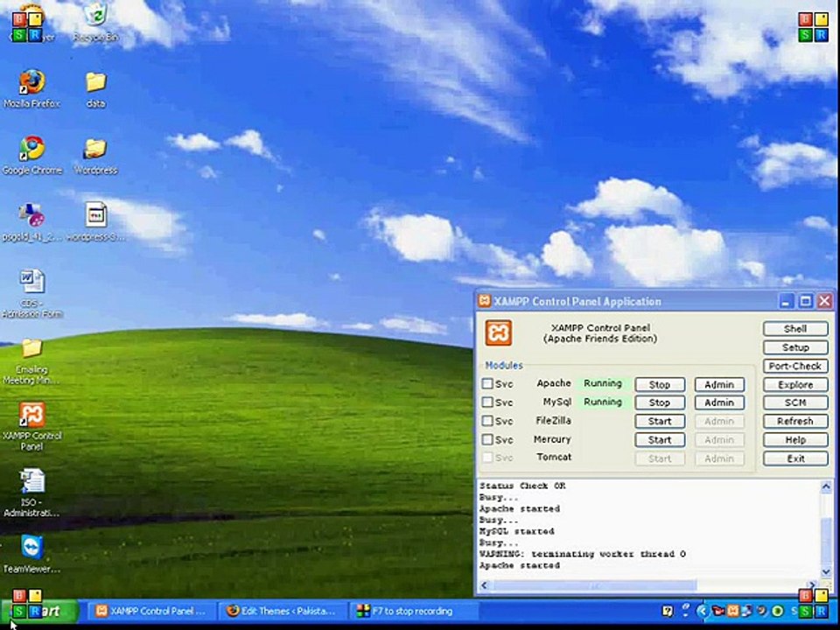The height and width of the screenshot is (630, 840).
Task: Exit the XAMPP Control Panel
Action: point(795,458)
